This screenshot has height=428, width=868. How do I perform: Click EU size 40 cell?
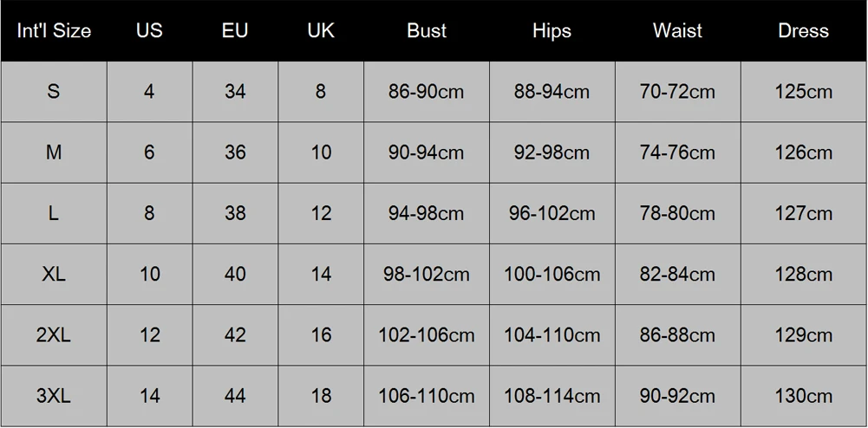[235, 275]
